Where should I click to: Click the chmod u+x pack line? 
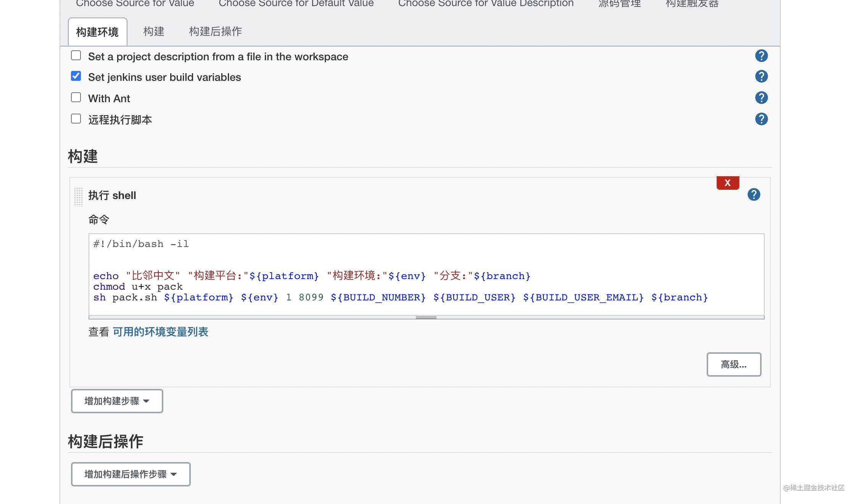click(138, 287)
